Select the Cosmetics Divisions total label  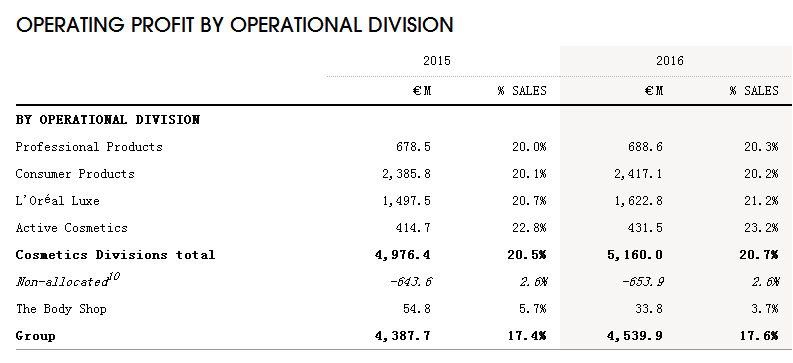pos(115,254)
